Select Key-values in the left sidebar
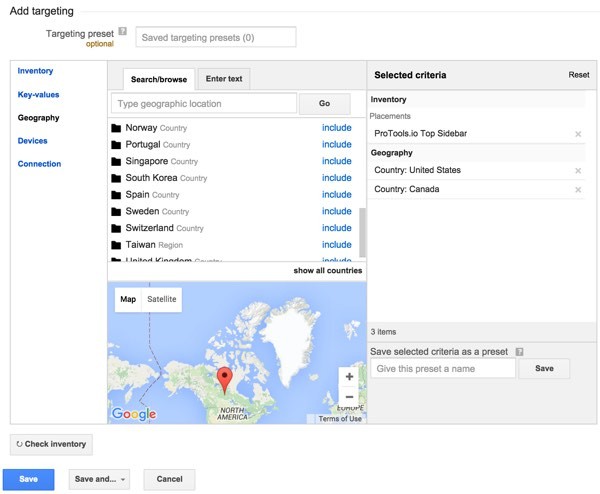This screenshot has height=494, width=600. pos(38,95)
